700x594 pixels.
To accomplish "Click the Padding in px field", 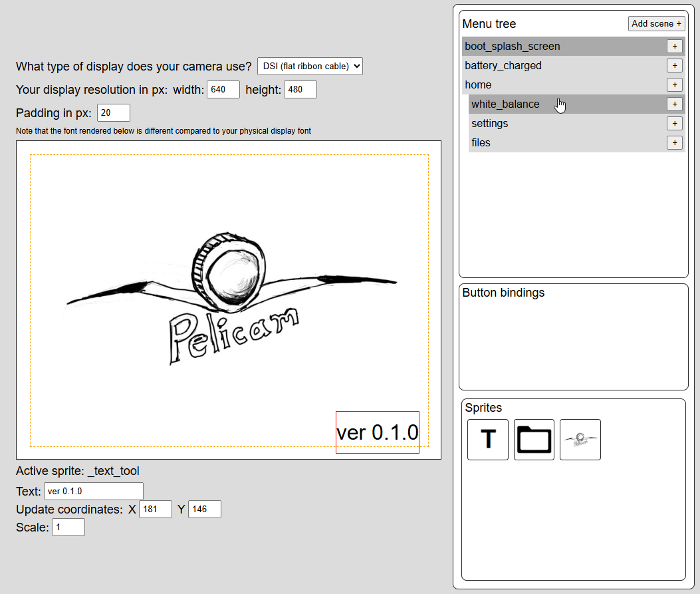I will pos(113,113).
